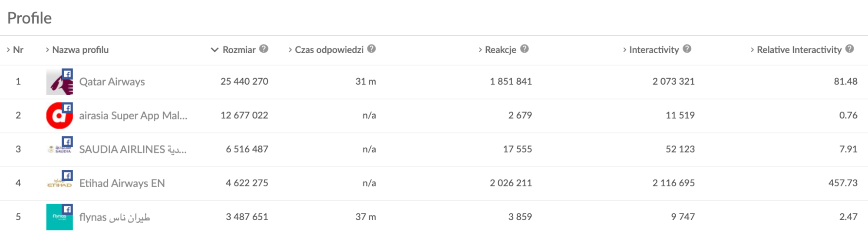The height and width of the screenshot is (232, 868).
Task: Sort by Czas odpowiedzi column
Action: click(x=329, y=50)
